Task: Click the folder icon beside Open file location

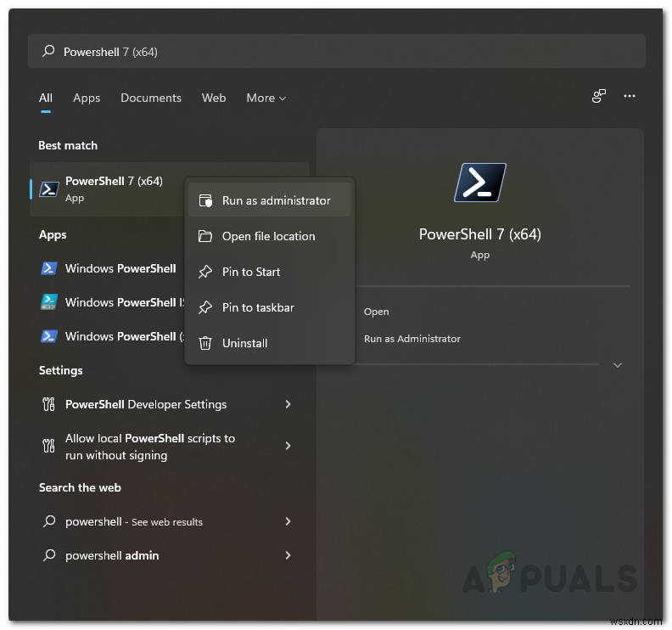Action: coord(204,236)
